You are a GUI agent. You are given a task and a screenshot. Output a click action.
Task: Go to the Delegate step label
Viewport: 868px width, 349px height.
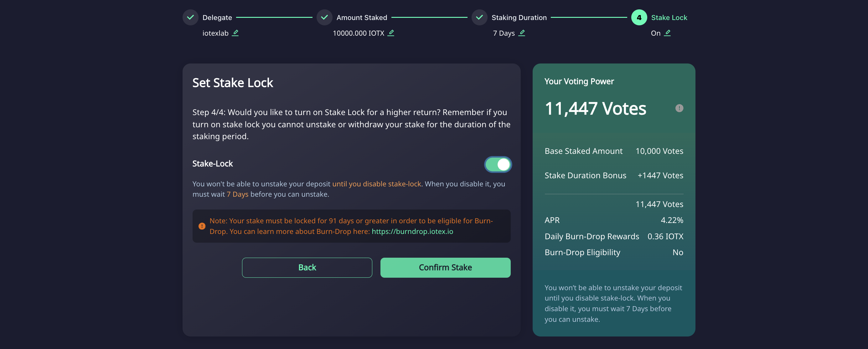pyautogui.click(x=217, y=18)
